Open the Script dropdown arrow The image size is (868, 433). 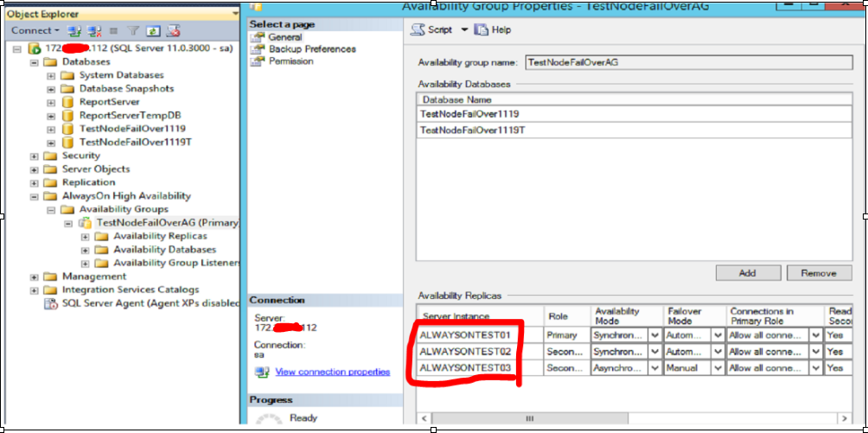[x=464, y=30]
